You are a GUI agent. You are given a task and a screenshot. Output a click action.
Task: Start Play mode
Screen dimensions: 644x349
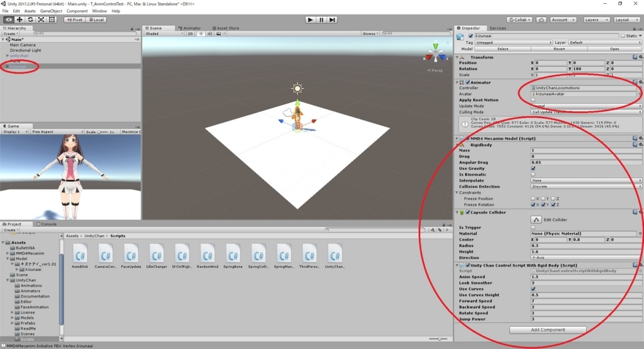[x=311, y=19]
